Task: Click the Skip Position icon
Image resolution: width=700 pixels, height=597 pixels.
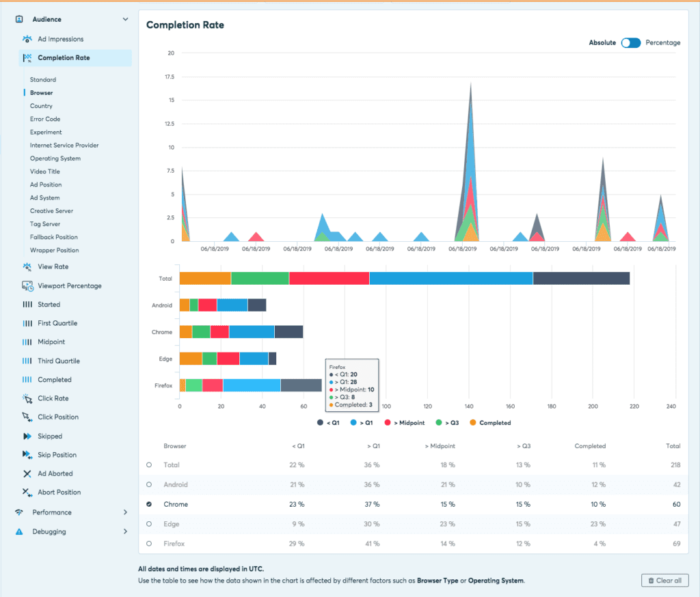Action: point(27,455)
